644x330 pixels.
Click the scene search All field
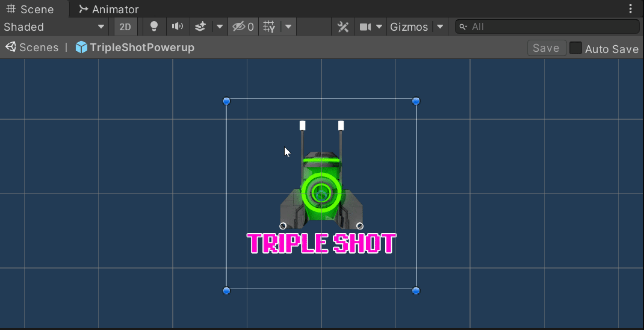[547, 26]
